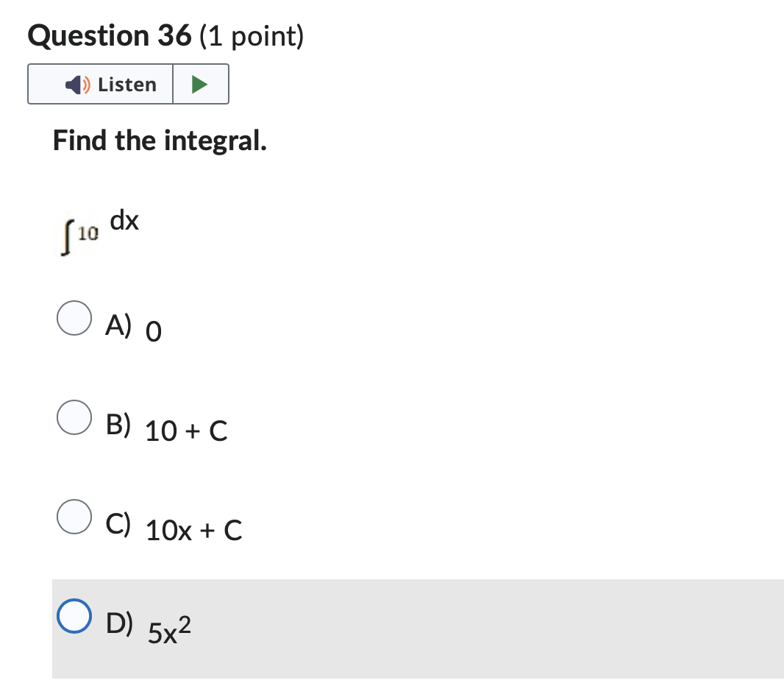Viewport: 784px width, 683px height.
Task: Select radio button for answer A
Action: [74, 319]
